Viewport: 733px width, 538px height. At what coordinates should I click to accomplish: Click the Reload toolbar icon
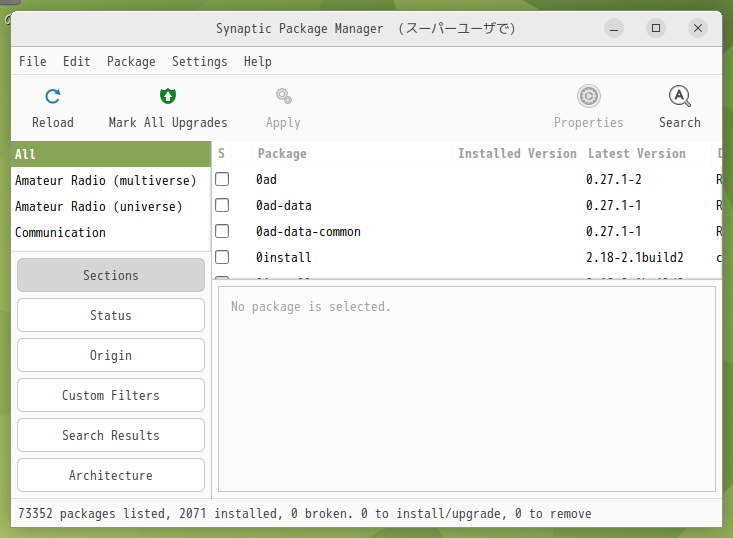(53, 96)
